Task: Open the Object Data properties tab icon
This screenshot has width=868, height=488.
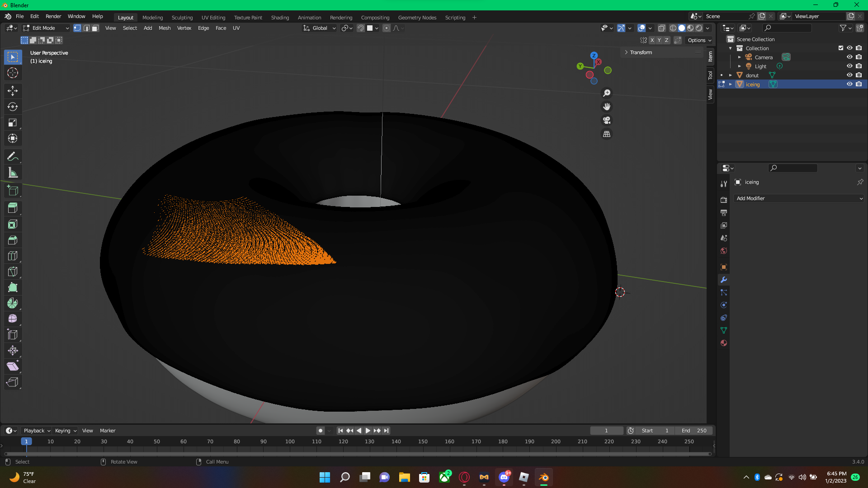Action: click(x=724, y=330)
